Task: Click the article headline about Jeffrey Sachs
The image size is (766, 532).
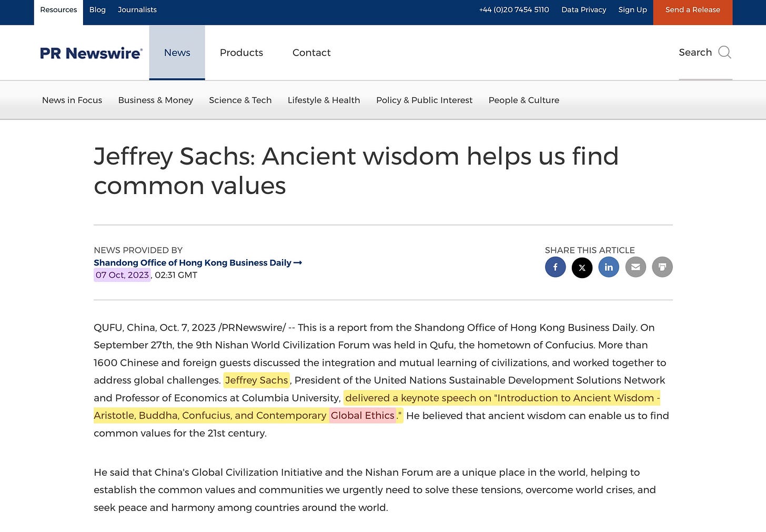Action: [356, 171]
